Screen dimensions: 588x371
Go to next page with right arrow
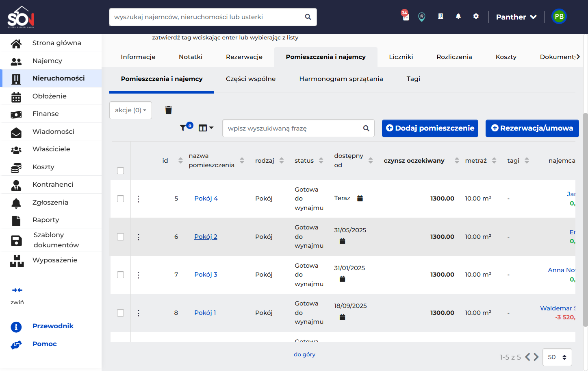pyautogui.click(x=536, y=357)
